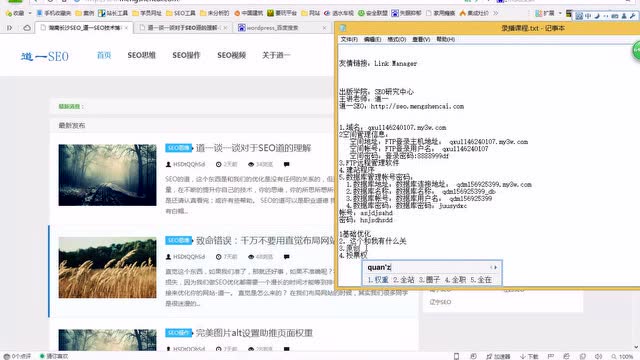Go to 首页 in the site navigation
The width and height of the screenshot is (640, 360).
pos(104,55)
